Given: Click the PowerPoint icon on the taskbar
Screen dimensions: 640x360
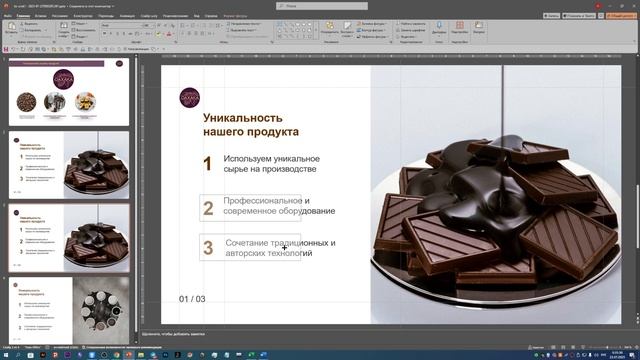Looking at the screenshot, I should point(129,355).
